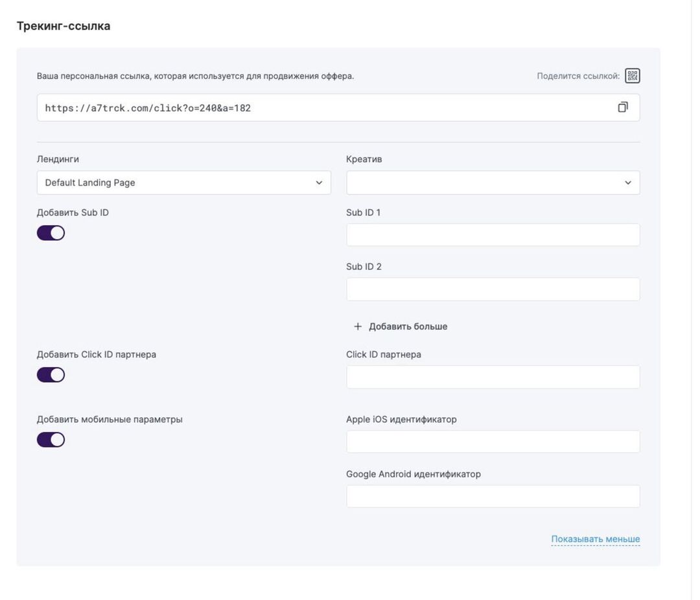Click the Лендинги label
This screenshot has width=700, height=600.
[x=58, y=159]
